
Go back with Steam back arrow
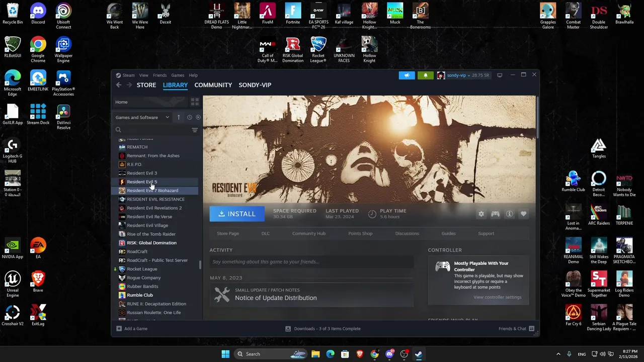pos(119,85)
